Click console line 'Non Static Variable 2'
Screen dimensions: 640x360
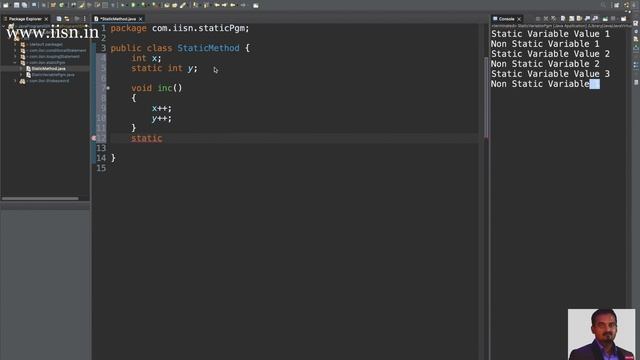tap(545, 64)
